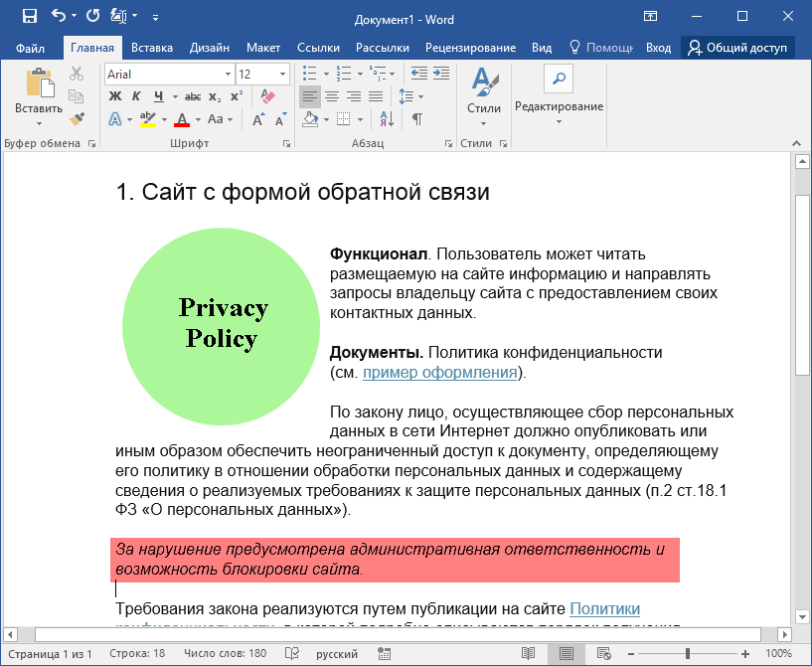Screen dimensions: 812x666
Task: Undo the last action
Action: point(59,16)
